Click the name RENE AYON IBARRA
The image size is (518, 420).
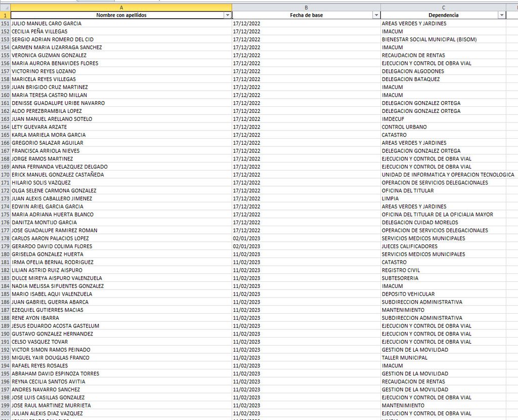[35, 318]
